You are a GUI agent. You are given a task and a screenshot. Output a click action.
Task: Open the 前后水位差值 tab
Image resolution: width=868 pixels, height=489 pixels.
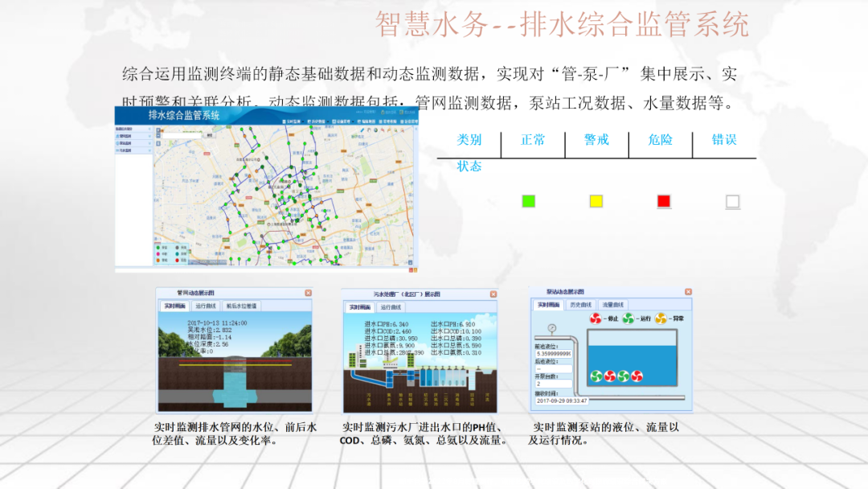241,306
